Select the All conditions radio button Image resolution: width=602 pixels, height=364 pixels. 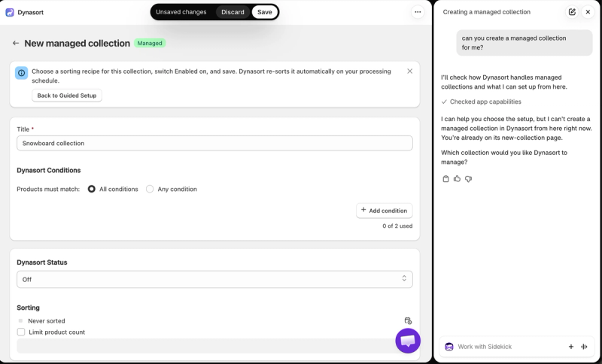(x=91, y=189)
